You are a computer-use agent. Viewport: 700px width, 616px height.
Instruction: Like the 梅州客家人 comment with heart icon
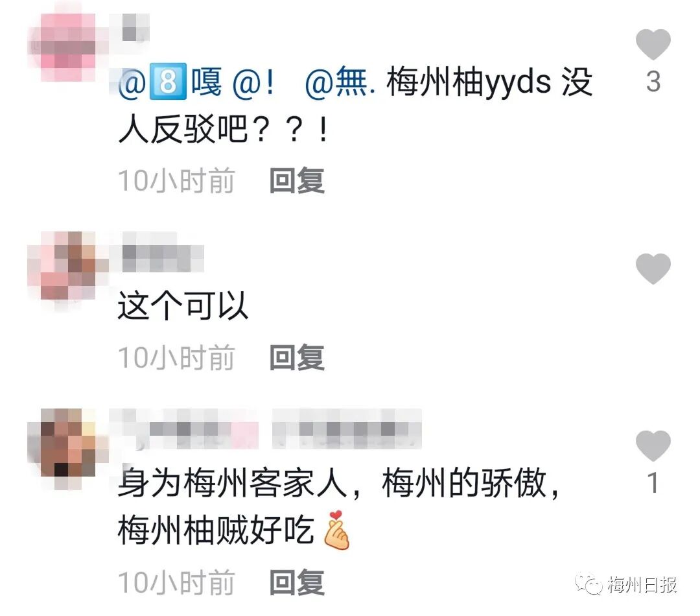tap(653, 446)
